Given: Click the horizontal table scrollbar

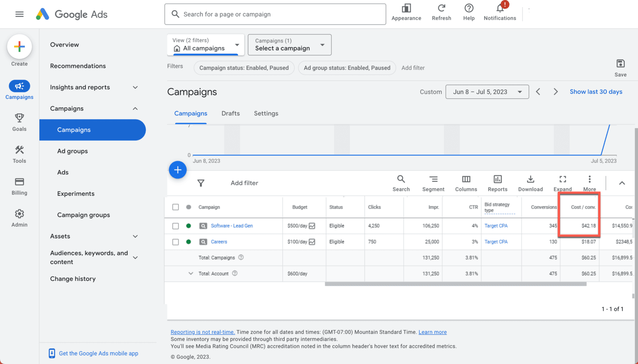Looking at the screenshot, I should click(x=455, y=284).
